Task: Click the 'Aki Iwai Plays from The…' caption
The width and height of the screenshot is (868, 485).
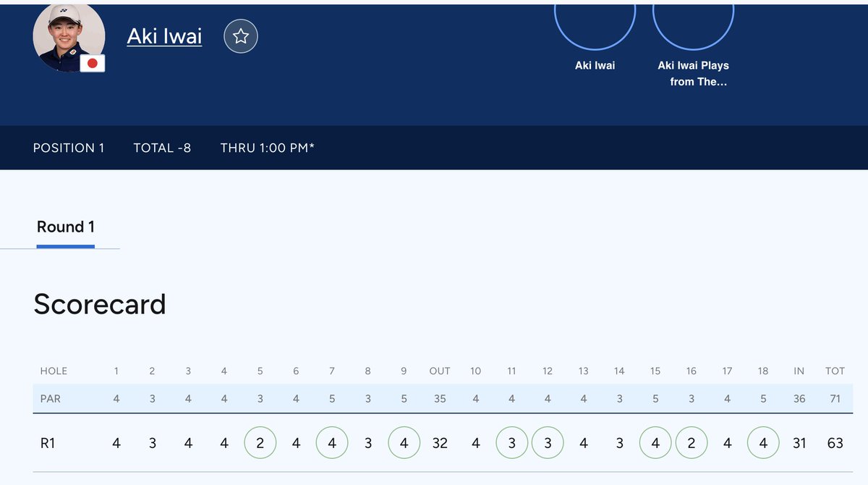Action: pyautogui.click(x=693, y=73)
